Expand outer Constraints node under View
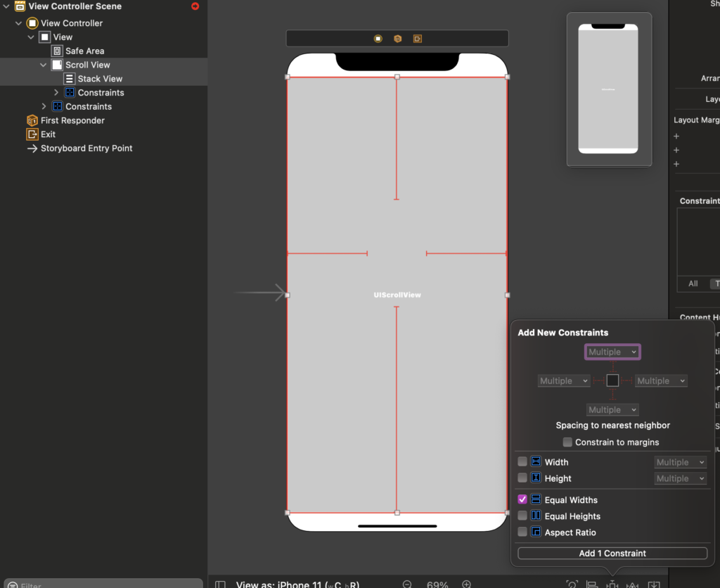The width and height of the screenshot is (720, 588). (x=44, y=107)
